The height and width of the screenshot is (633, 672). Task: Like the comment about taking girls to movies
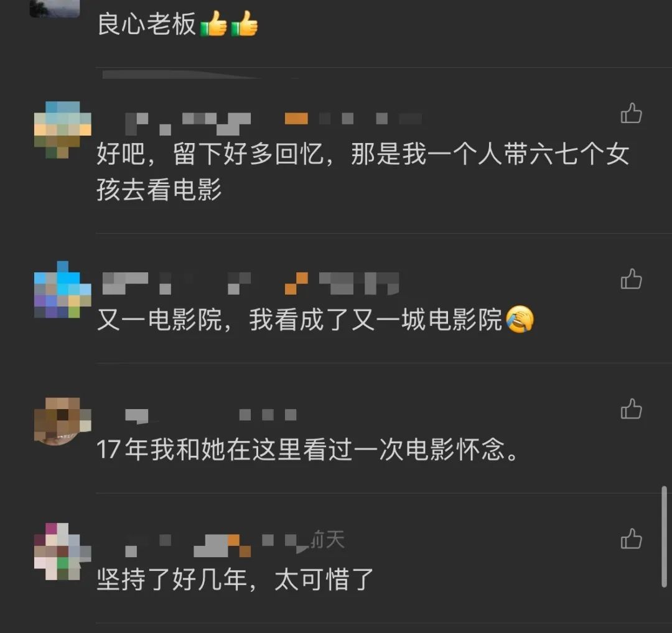[x=632, y=114]
